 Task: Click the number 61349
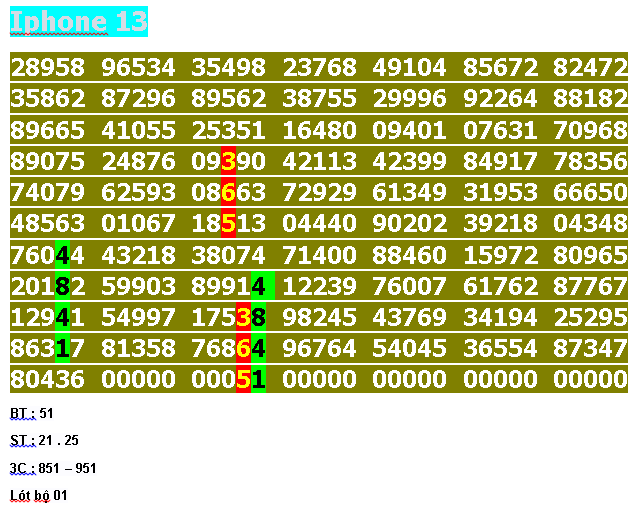(409, 192)
